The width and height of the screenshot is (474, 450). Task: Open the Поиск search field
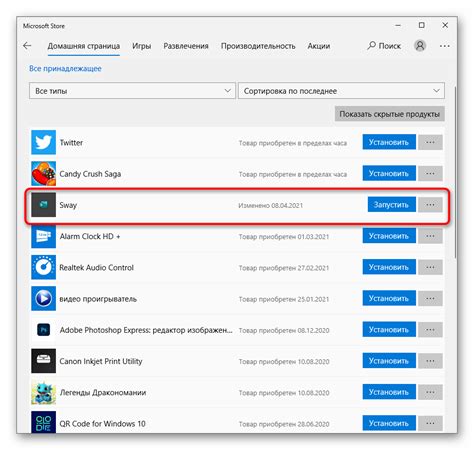click(x=384, y=46)
